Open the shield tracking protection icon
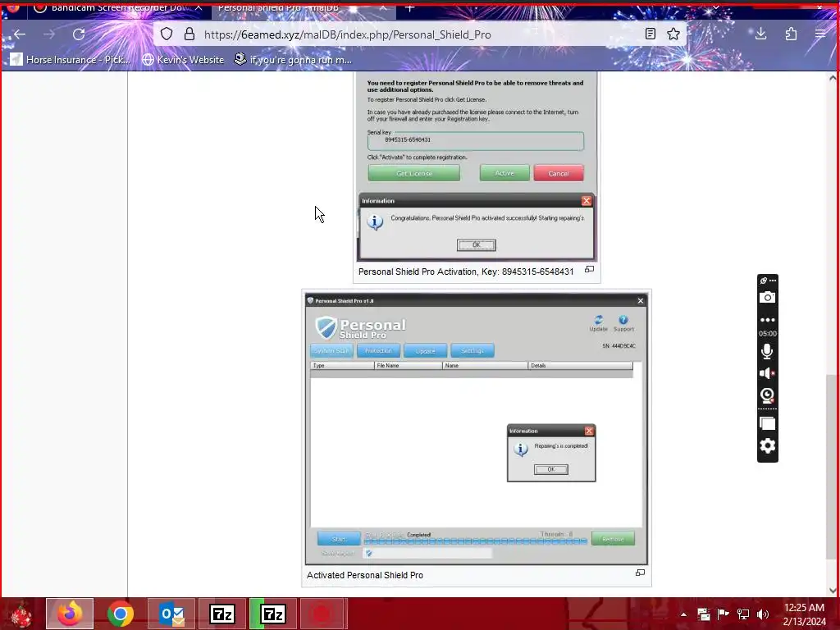Image resolution: width=840 pixels, height=630 pixels. coord(167,34)
